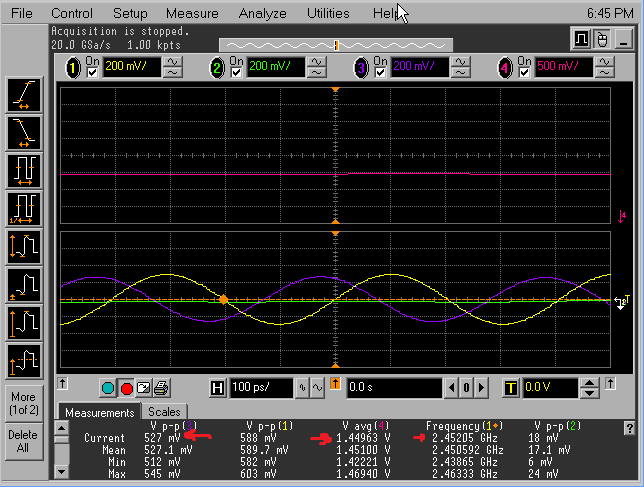Click More (1 of 2) button

[x=24, y=404]
